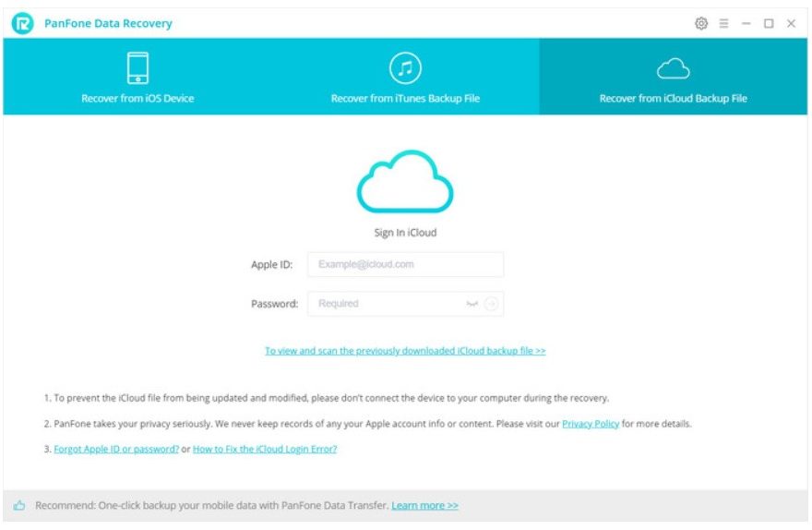Click the phone icon for iOS device recovery
The height and width of the screenshot is (530, 812).
point(137,68)
